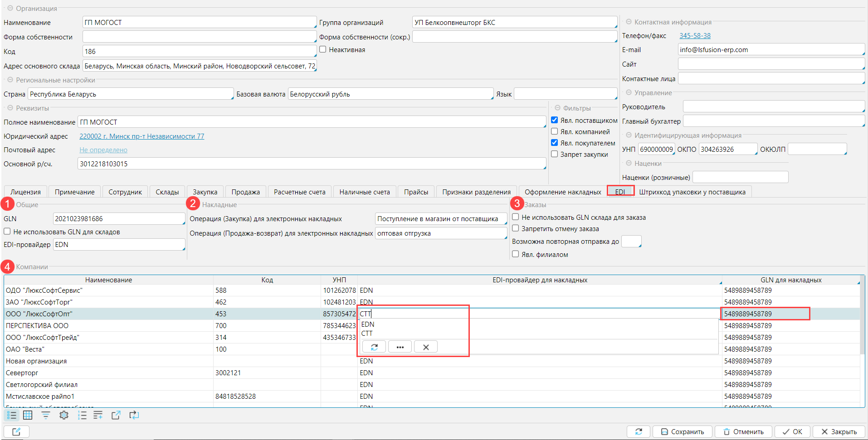
Task: Switch to the grid table view icon
Action: (28, 415)
